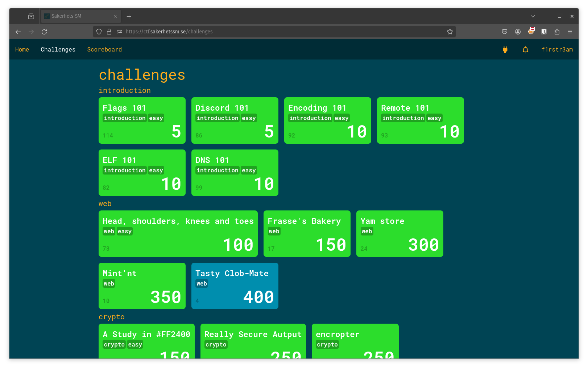Open the Frasse's Bakery challenge

click(x=307, y=234)
